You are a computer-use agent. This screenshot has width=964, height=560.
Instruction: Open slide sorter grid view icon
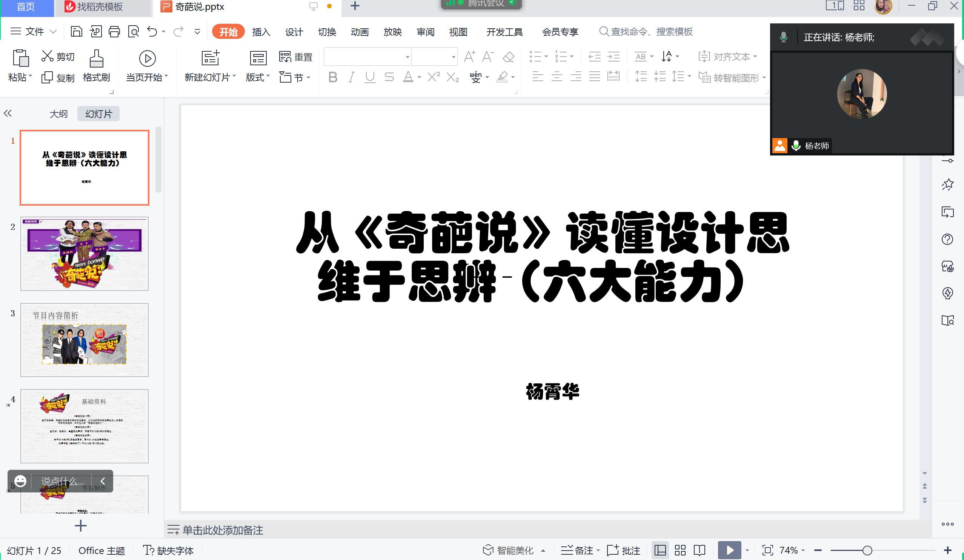[x=680, y=551]
